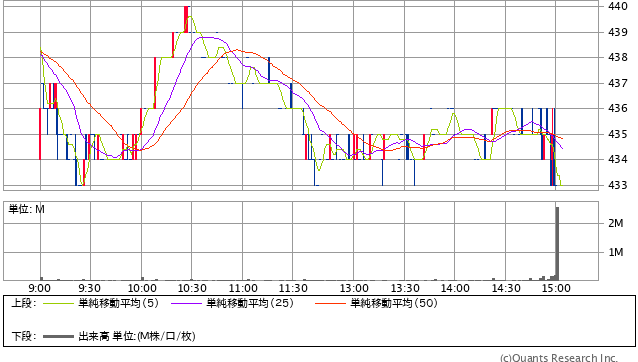
Task: Click the 10:30 time axis label
Action: coord(192,288)
